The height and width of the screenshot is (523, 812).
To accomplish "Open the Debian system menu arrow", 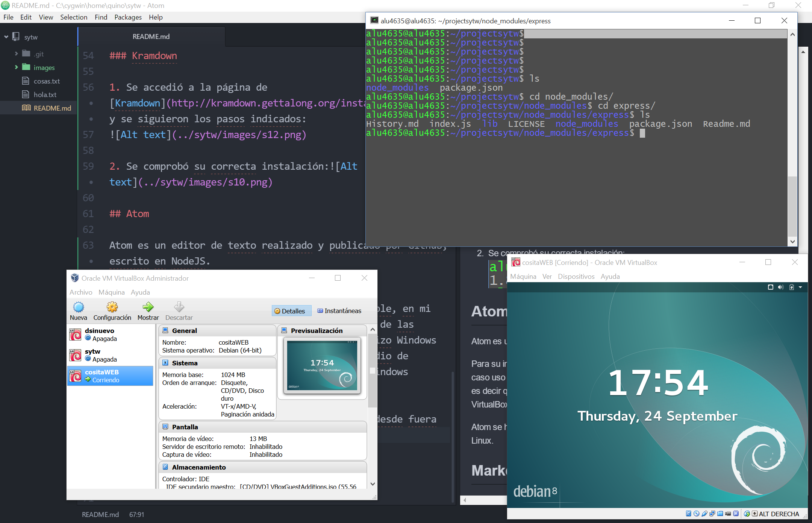I will [800, 287].
